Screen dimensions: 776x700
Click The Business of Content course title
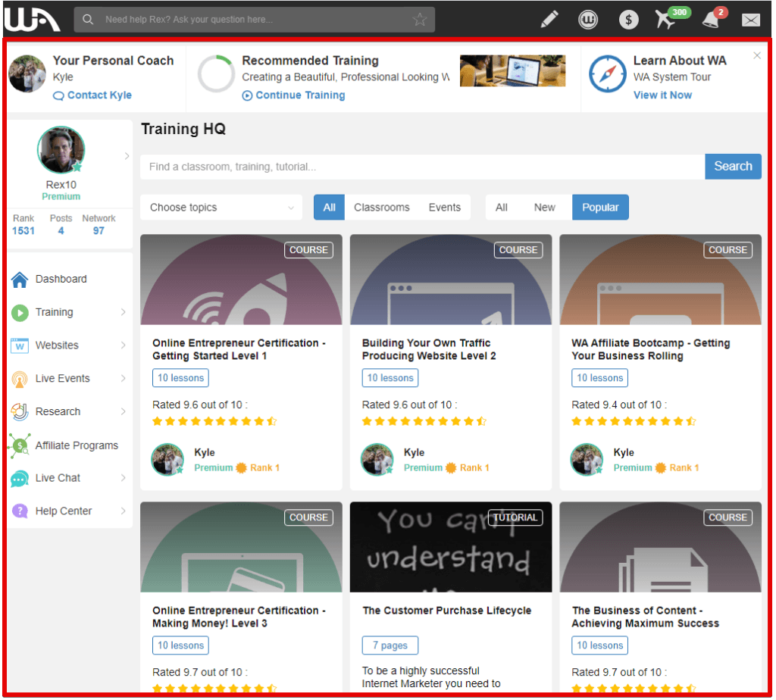(x=646, y=617)
